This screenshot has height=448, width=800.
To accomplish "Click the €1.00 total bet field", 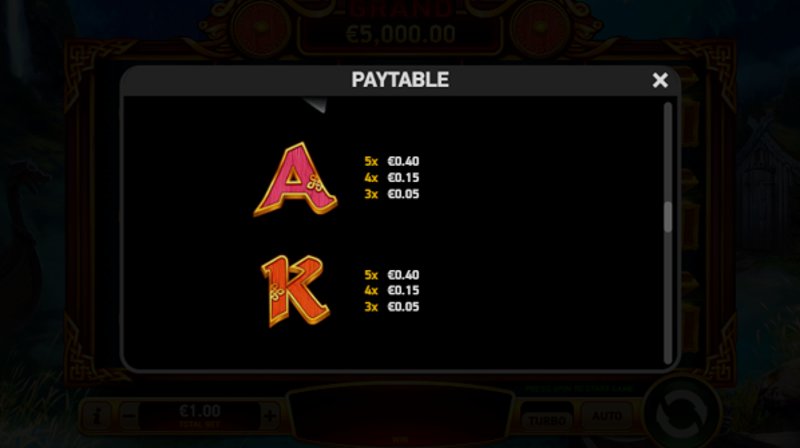I will click(x=199, y=415).
